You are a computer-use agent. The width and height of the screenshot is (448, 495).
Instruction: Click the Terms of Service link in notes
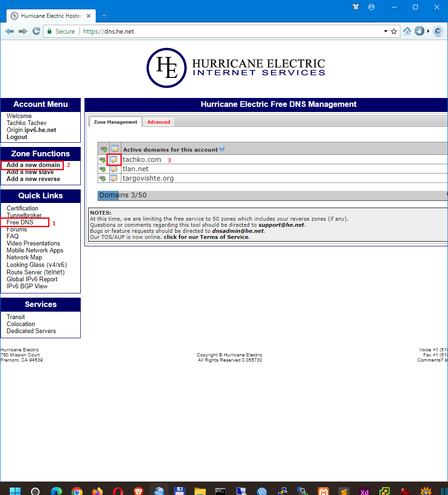pyautogui.click(x=206, y=237)
